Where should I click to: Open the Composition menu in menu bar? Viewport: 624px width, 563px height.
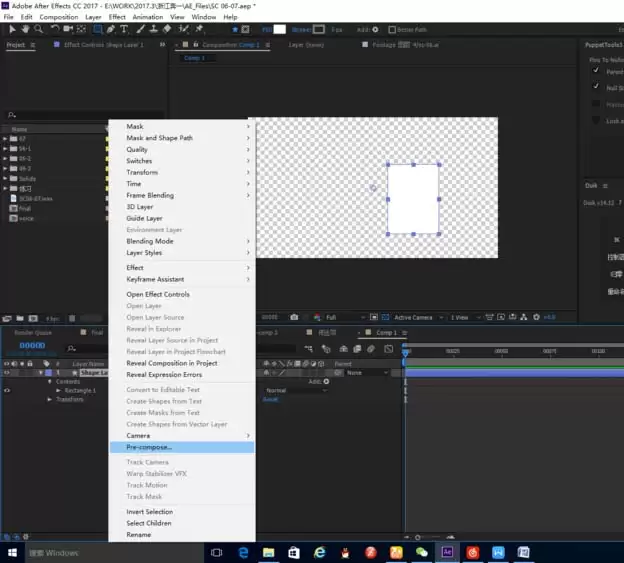tap(59, 17)
